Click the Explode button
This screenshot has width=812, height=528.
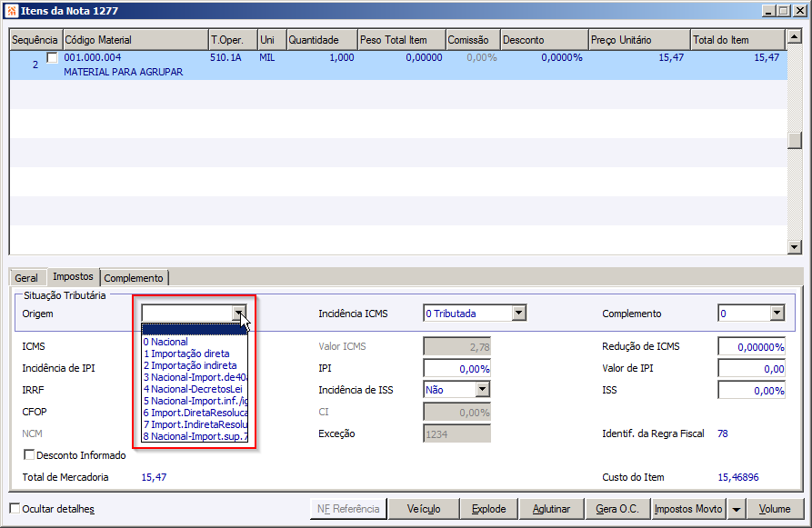point(489,509)
